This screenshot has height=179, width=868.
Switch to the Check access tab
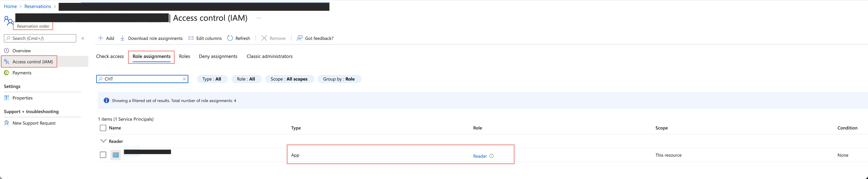pos(110,56)
